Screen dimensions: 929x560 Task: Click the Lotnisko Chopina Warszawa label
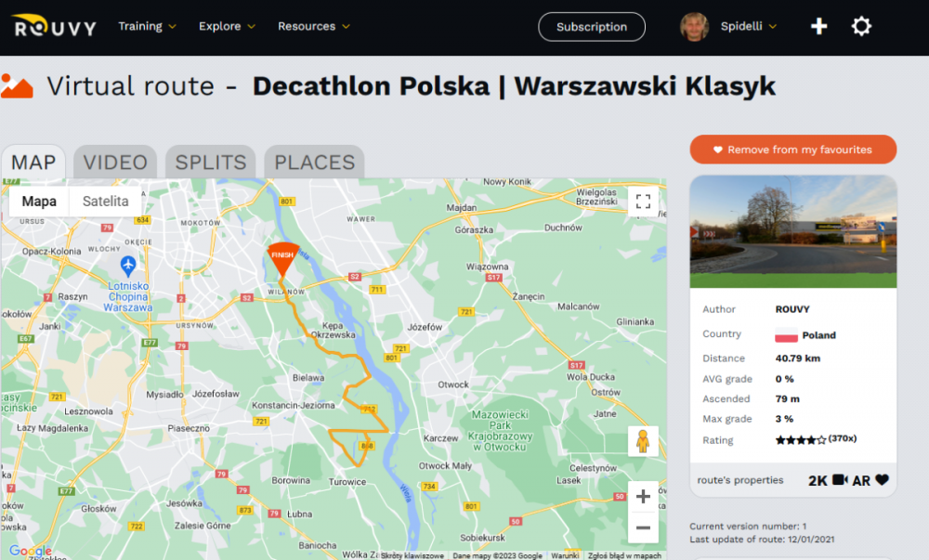tap(128, 296)
